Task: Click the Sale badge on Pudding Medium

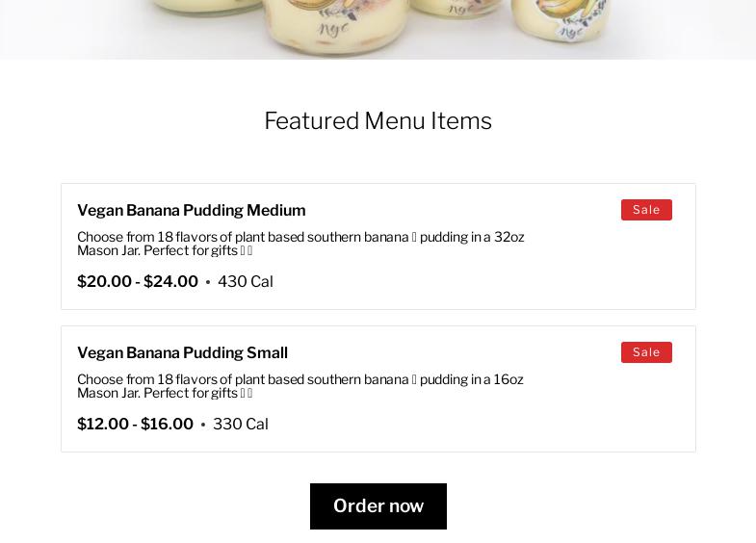Action: click(646, 210)
